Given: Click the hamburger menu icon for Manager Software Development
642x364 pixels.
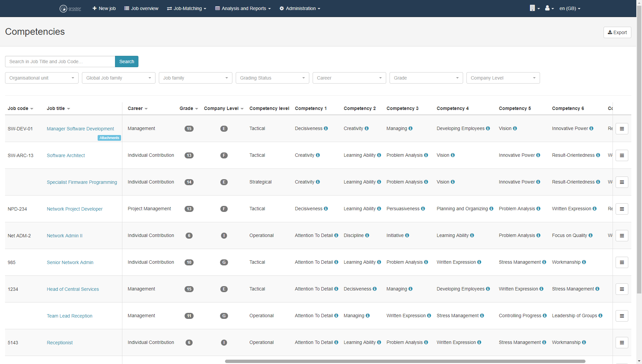Looking at the screenshot, I should coord(622,129).
